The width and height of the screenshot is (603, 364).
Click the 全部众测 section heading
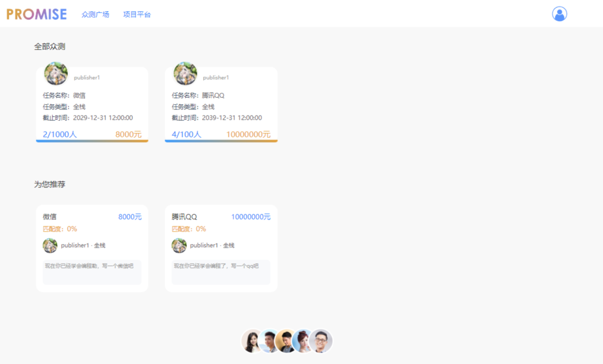(x=50, y=46)
